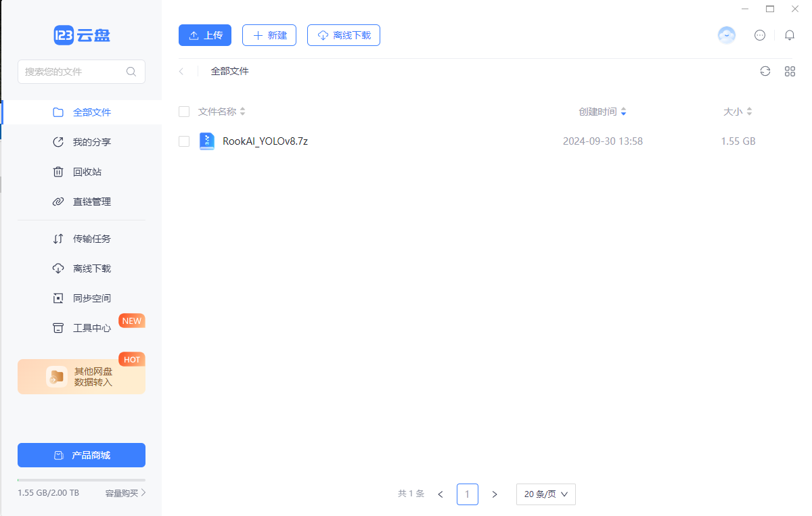Switch to grid view

click(790, 71)
